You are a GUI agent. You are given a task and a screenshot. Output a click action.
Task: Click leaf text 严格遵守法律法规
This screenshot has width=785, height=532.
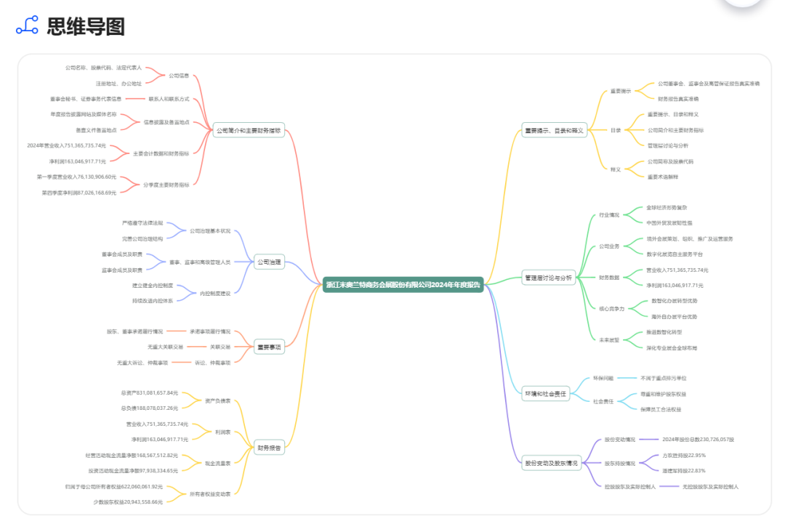142,223
